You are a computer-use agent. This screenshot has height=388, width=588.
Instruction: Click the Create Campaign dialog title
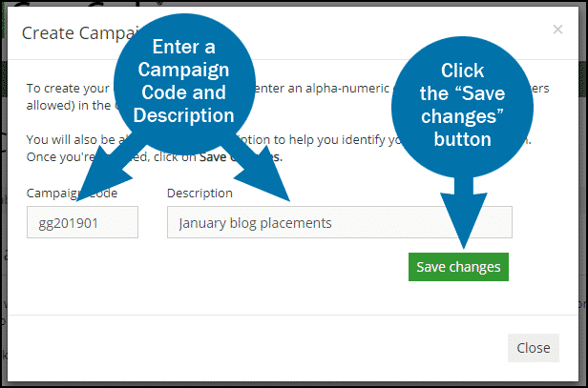(78, 33)
